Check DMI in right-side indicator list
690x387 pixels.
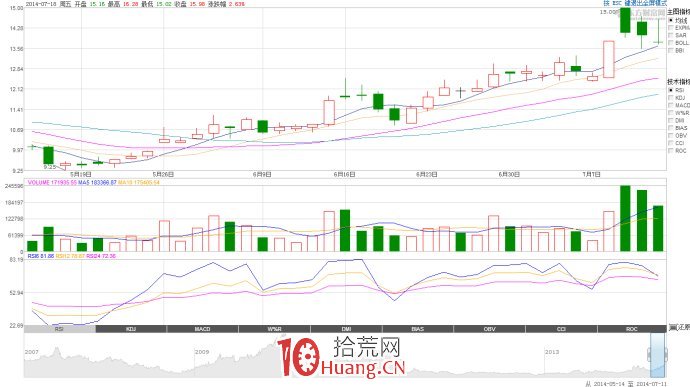tap(671, 120)
